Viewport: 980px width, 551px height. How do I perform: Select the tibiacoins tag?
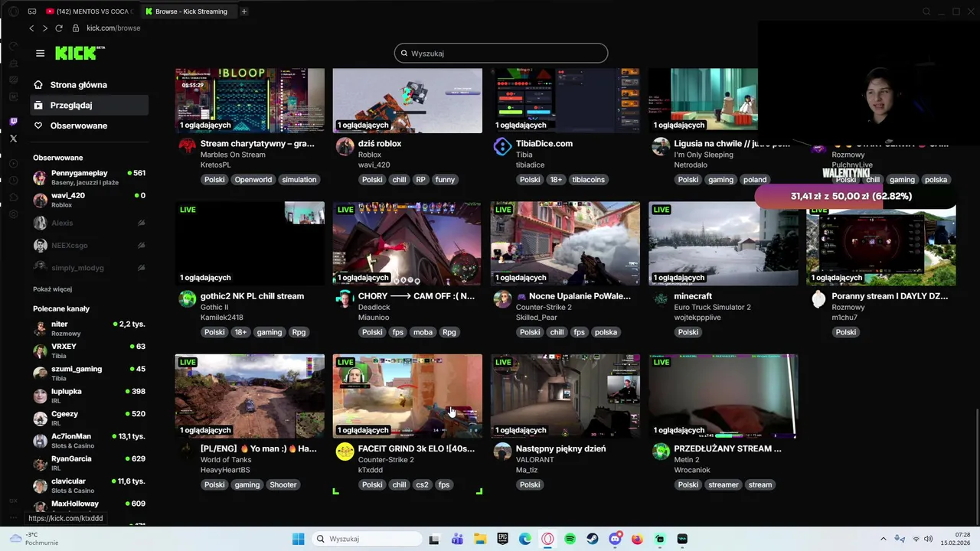(x=588, y=180)
